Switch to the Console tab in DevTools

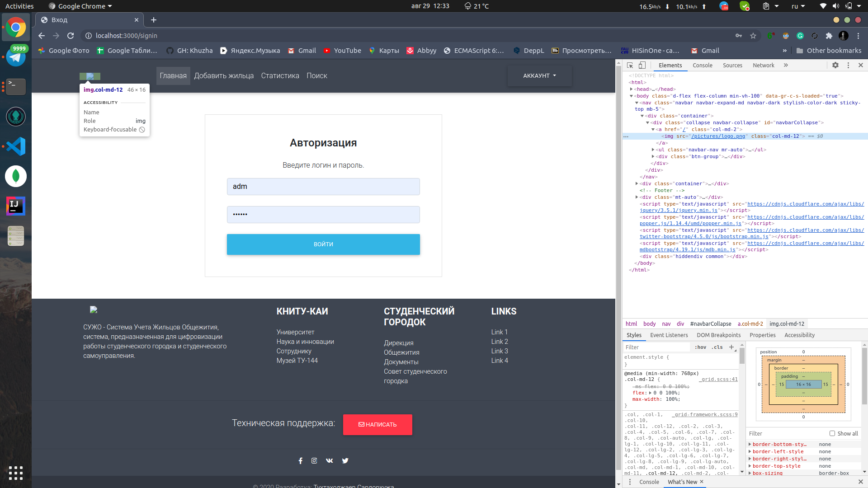[702, 65]
